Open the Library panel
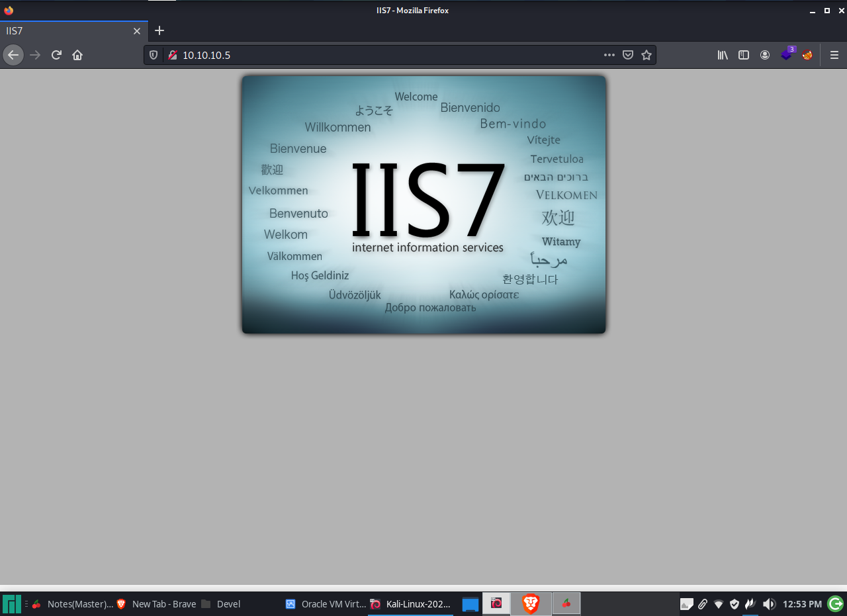This screenshot has height=616, width=847. (x=723, y=55)
